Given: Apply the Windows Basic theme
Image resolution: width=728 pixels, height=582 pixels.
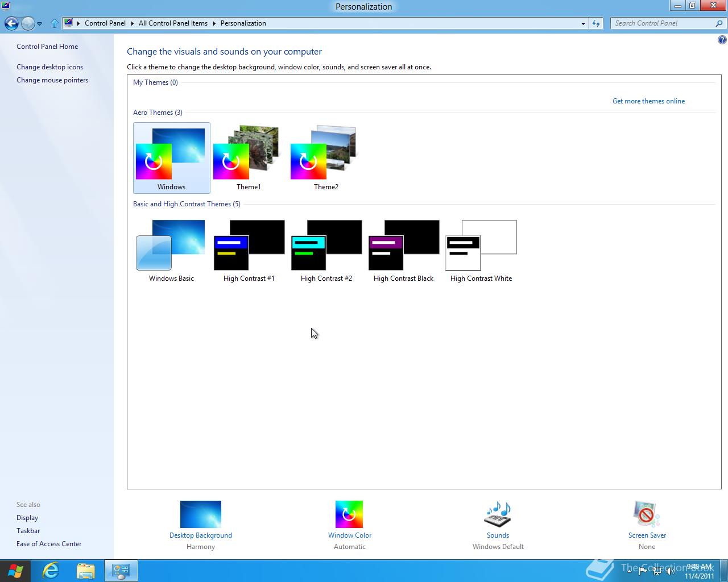Looking at the screenshot, I should coord(171,250).
